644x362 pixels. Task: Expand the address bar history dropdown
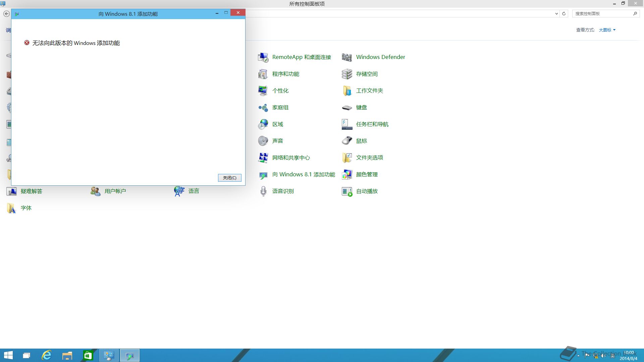point(556,14)
